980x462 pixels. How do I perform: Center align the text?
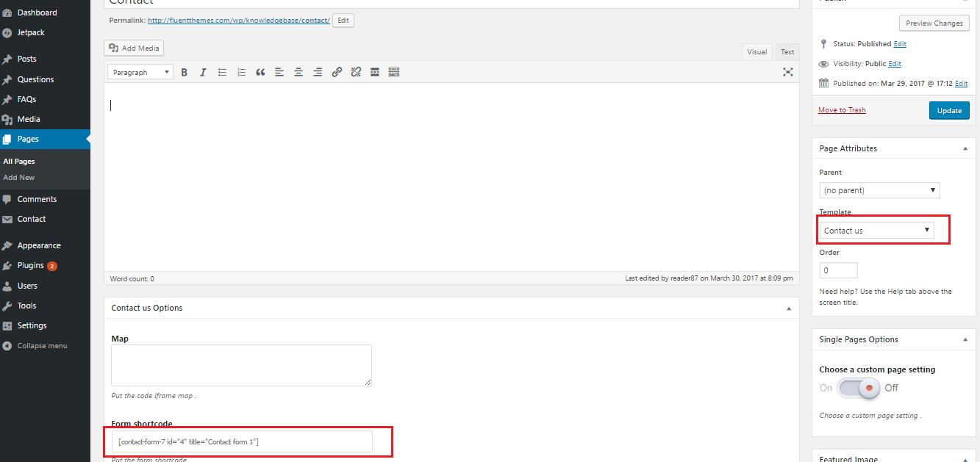(298, 72)
